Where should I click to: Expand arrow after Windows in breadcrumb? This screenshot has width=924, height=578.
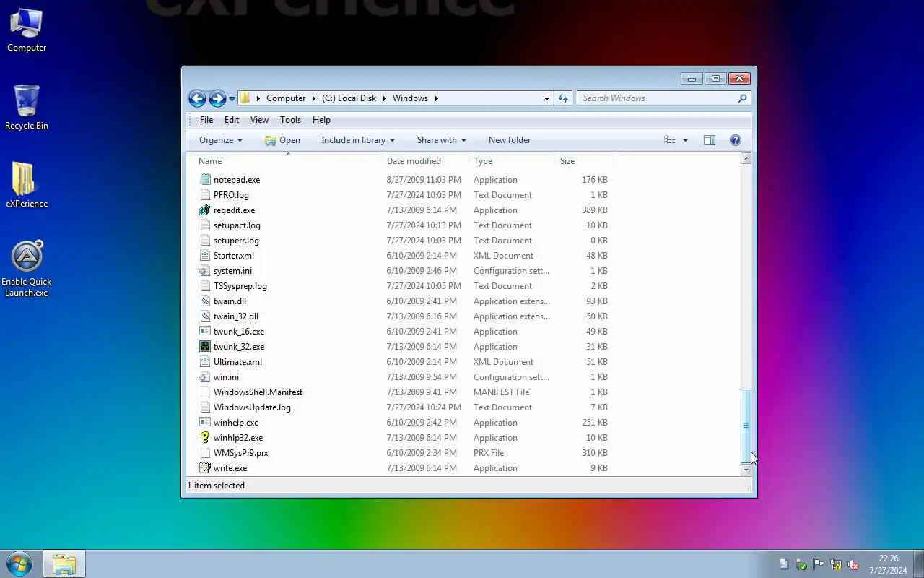(436, 98)
